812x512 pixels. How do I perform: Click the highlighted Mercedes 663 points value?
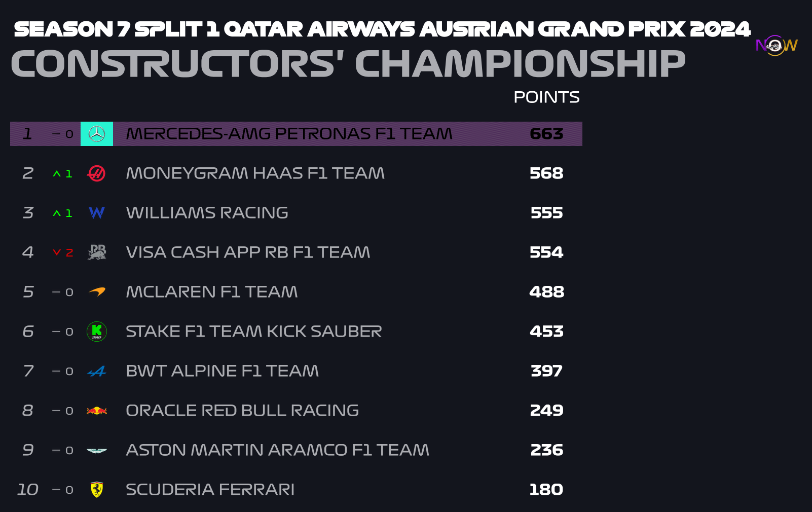point(546,134)
